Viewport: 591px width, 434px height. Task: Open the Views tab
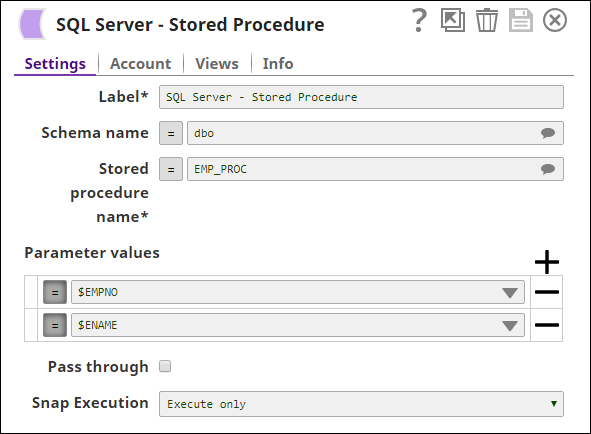(x=217, y=63)
